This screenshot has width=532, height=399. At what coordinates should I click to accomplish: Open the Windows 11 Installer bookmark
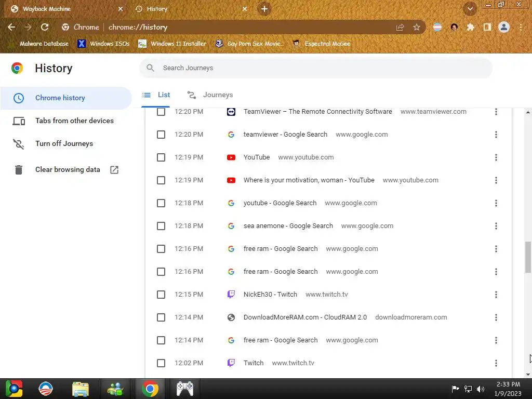point(172,44)
